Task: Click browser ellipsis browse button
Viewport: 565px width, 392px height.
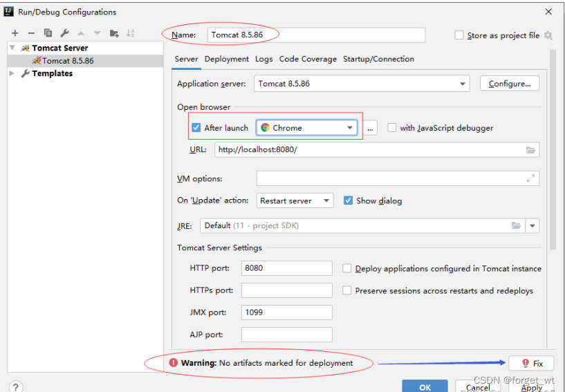Action: tap(370, 128)
